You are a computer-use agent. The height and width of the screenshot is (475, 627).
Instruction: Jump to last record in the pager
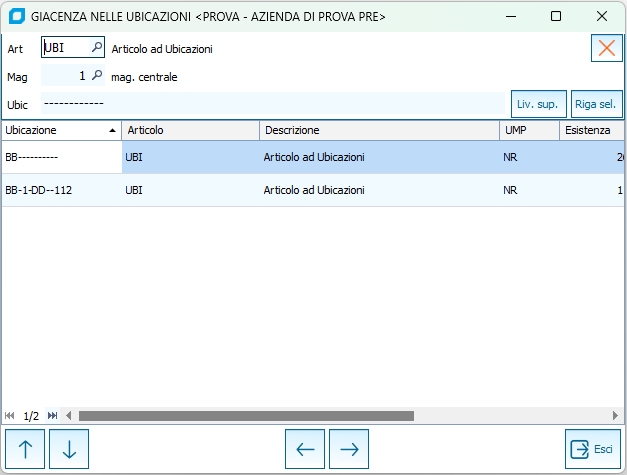52,416
